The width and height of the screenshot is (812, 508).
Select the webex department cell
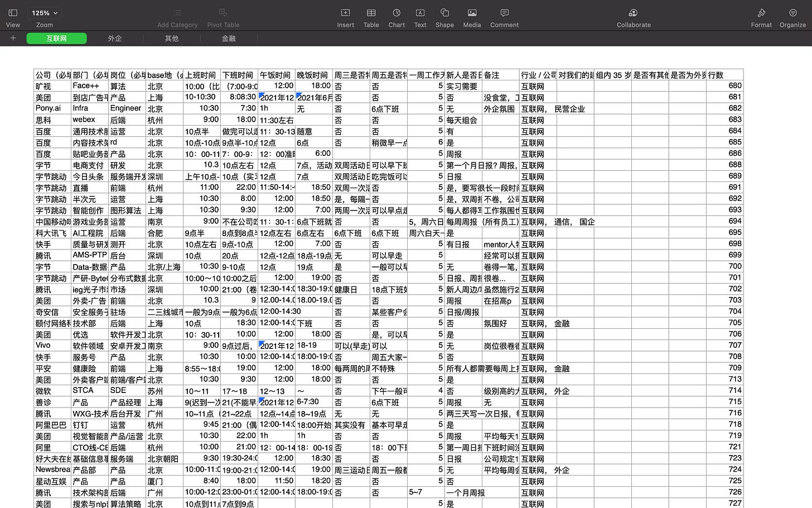click(90, 120)
